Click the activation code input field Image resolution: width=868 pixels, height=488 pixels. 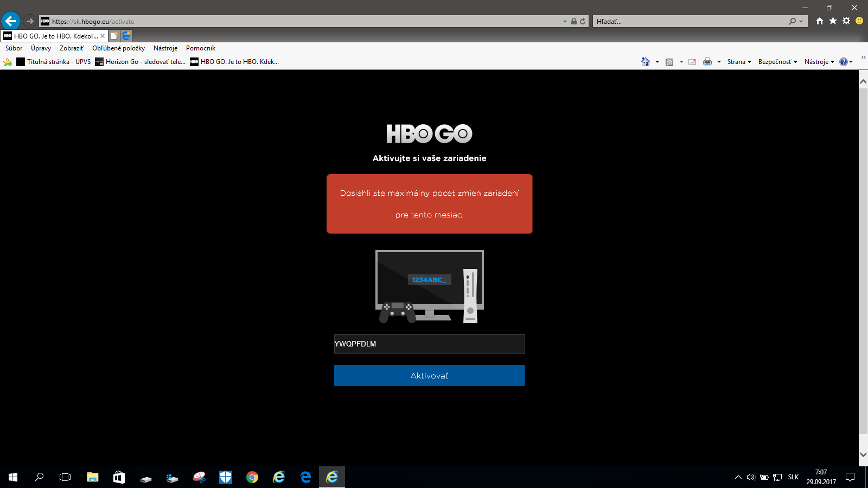tap(429, 344)
